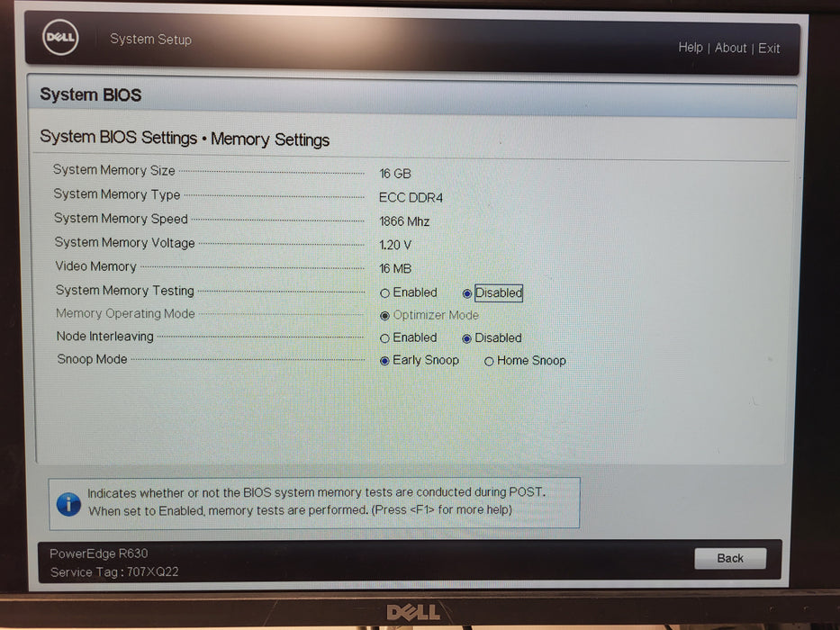Select Disabled for Node Interleaving
Viewport: 840px width, 630px height.
click(x=492, y=338)
